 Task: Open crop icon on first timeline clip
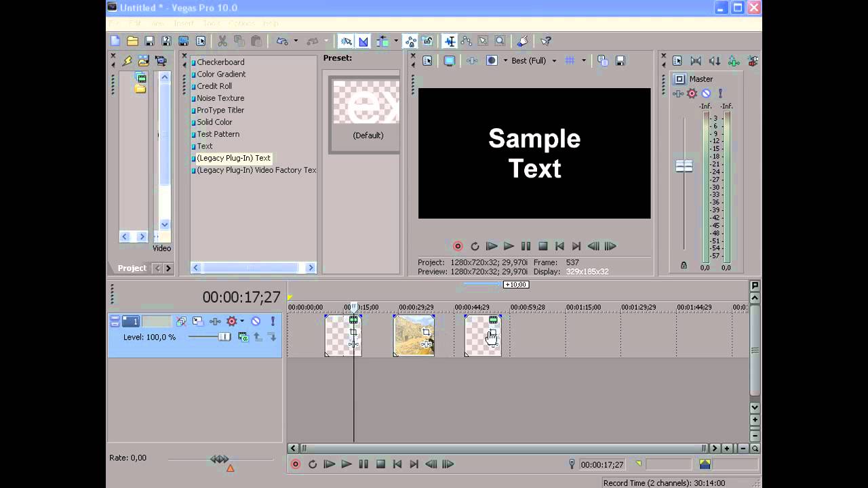coord(353,332)
